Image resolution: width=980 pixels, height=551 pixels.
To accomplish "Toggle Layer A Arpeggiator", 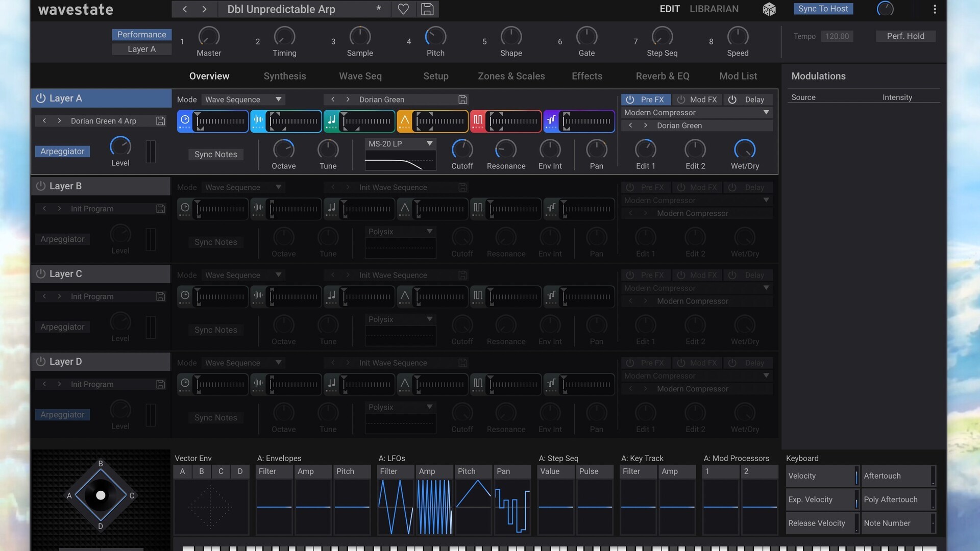I will [x=62, y=152].
